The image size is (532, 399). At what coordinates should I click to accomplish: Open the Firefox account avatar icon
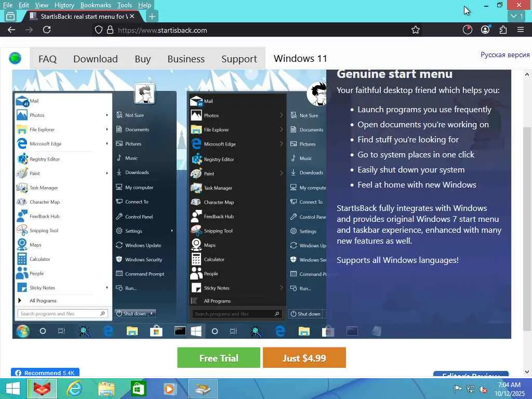point(485,30)
